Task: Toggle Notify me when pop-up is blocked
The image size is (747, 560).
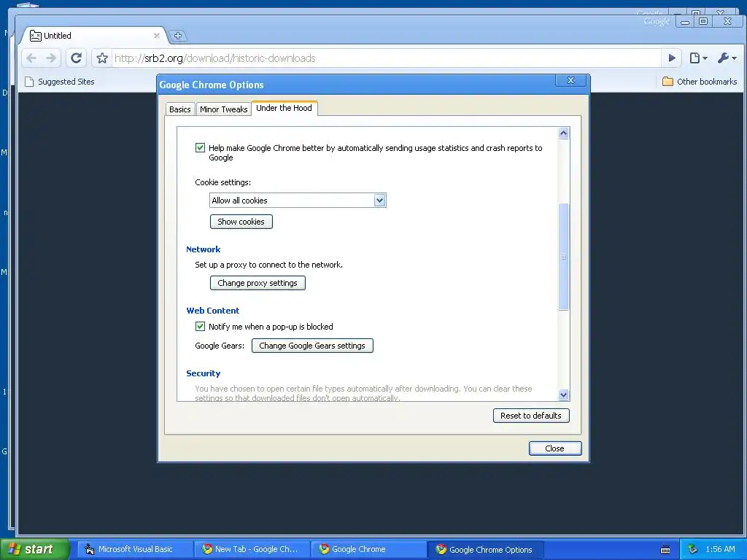Action: [200, 327]
